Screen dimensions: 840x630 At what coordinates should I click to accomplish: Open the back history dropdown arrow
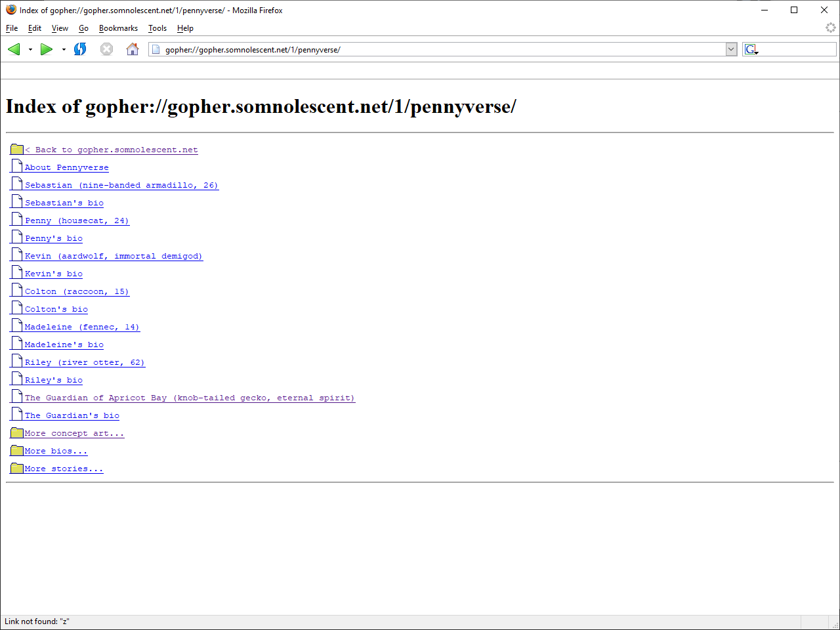point(30,50)
